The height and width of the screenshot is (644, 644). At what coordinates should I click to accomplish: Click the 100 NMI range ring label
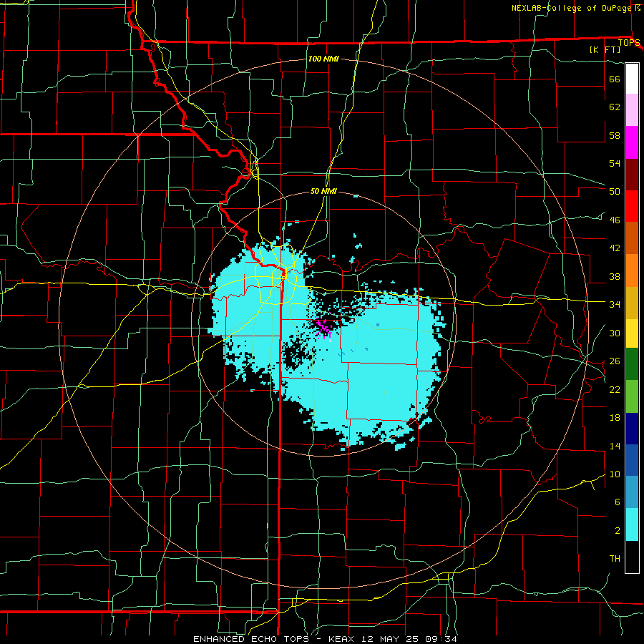click(323, 59)
